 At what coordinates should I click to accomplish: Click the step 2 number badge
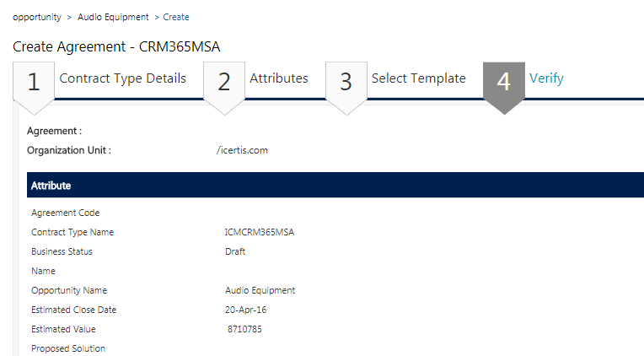(224, 82)
